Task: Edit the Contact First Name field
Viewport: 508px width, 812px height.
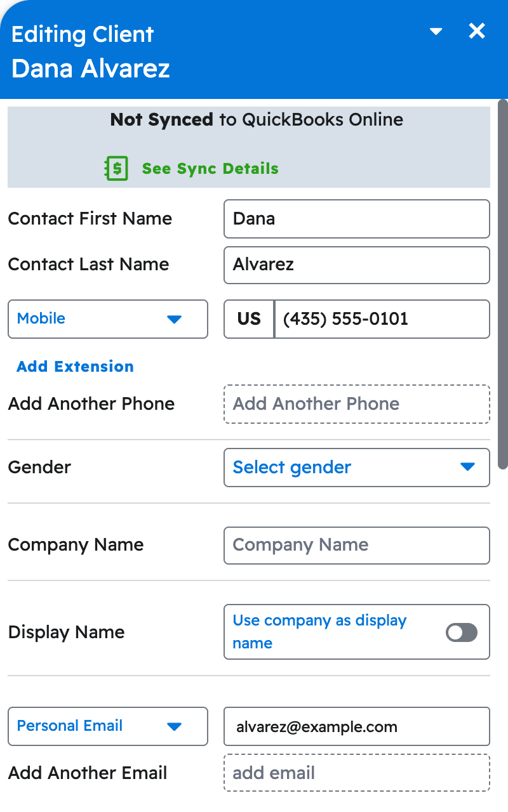Action: click(357, 219)
